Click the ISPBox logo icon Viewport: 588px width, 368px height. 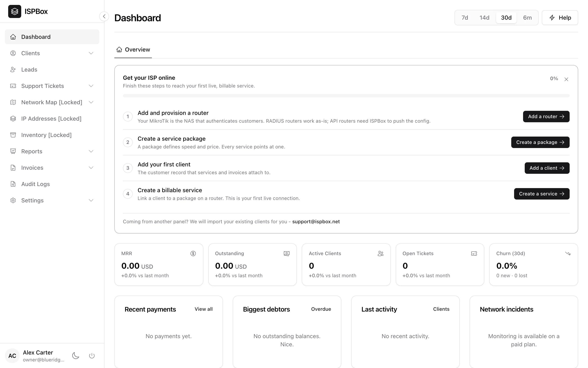(x=14, y=11)
